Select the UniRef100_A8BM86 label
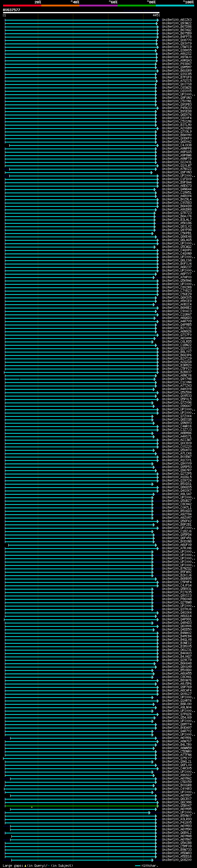Image resolution: width=197 pixels, height=868 pixels. tap(177, 433)
